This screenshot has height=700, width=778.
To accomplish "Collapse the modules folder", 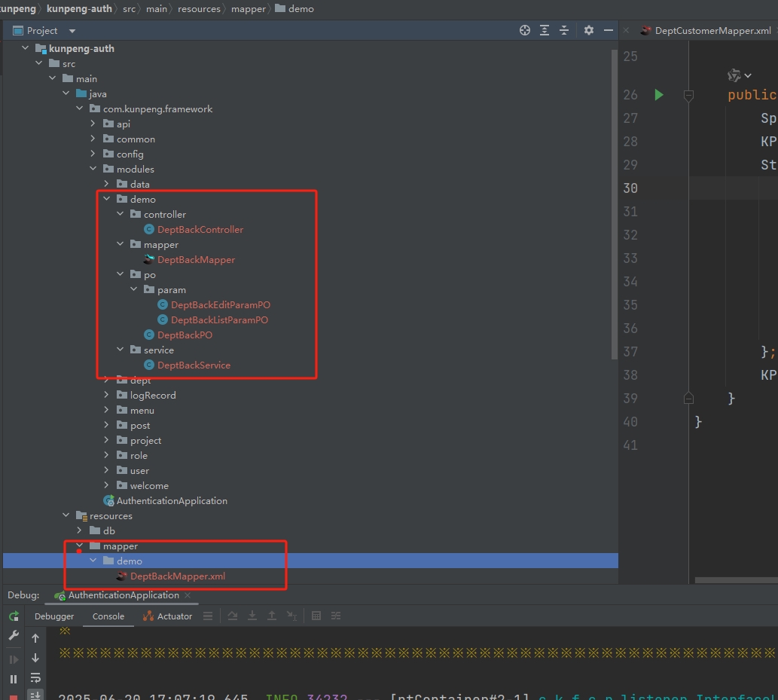I will pos(93,170).
